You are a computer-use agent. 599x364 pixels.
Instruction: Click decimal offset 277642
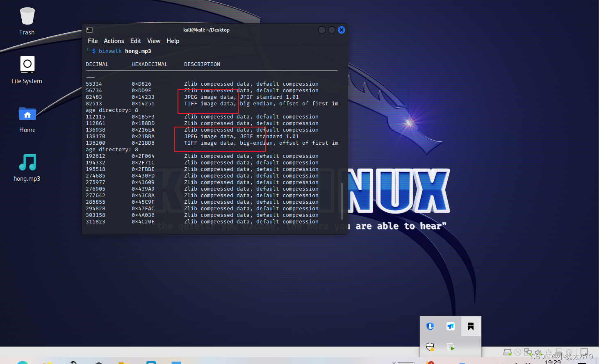96,196
